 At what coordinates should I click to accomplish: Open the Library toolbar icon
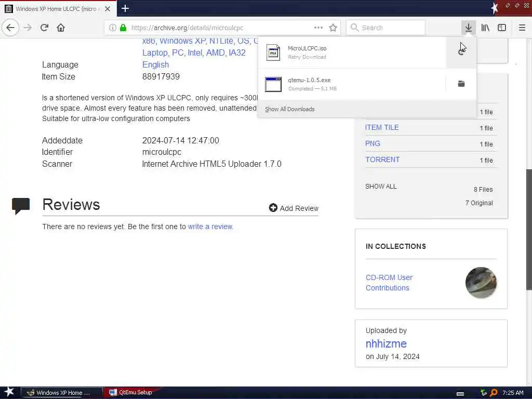coord(485,28)
